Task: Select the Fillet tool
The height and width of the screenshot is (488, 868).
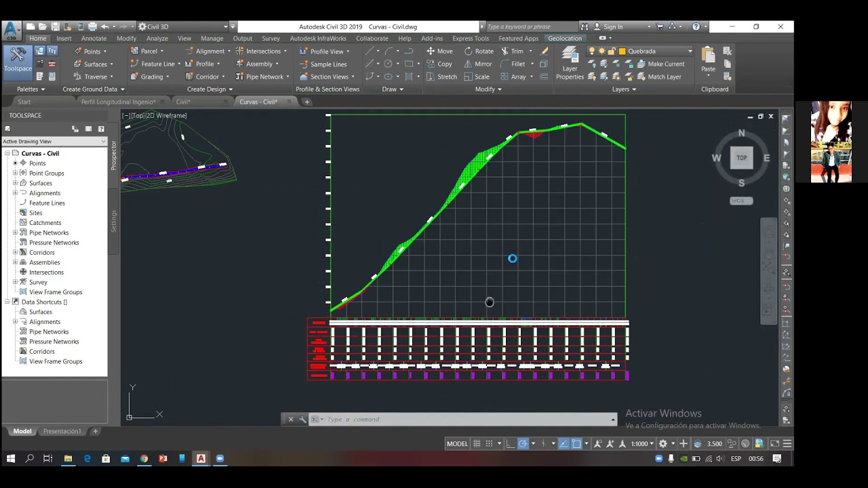Action: [x=513, y=64]
